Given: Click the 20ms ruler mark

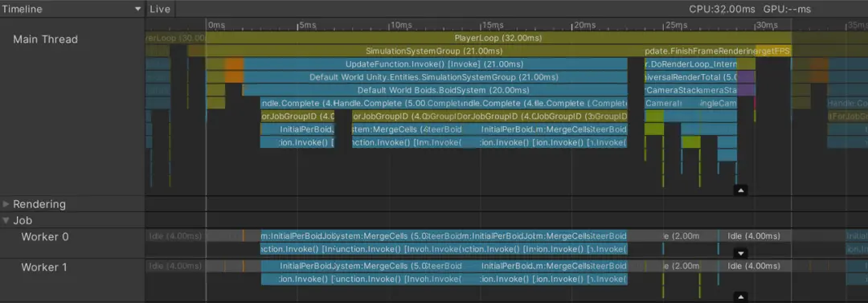Looking at the screenshot, I should (x=584, y=26).
